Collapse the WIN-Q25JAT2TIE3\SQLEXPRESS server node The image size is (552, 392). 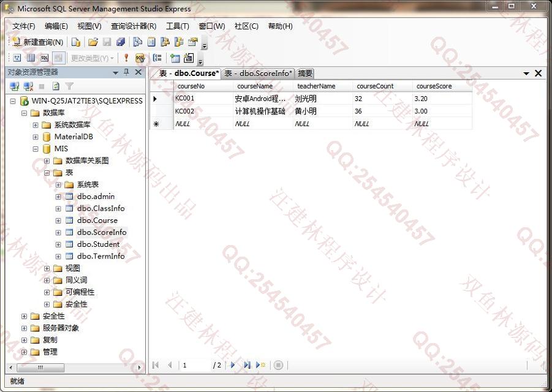13,101
